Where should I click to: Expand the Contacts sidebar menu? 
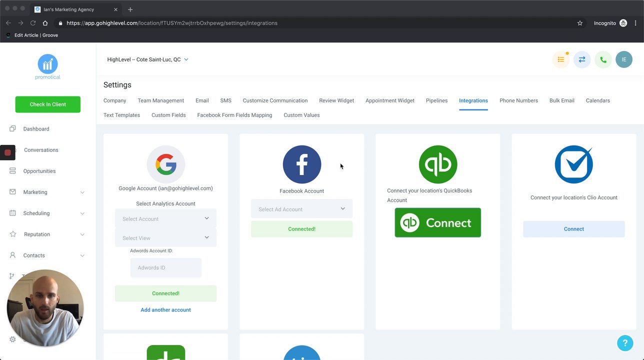pyautogui.click(x=82, y=255)
